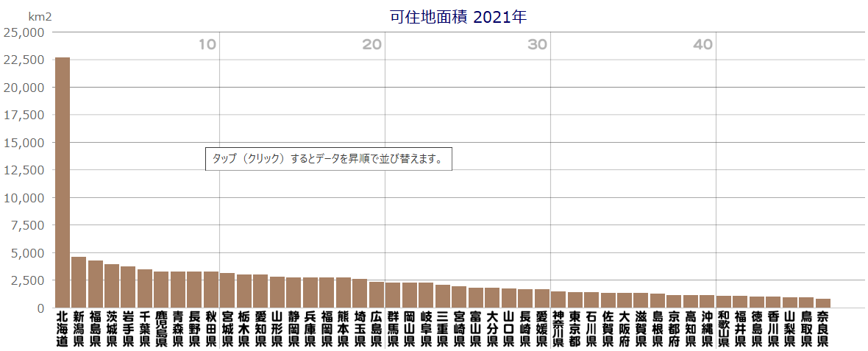Select the 秋田県 bar at rank 10
The width and height of the screenshot is (868, 351).
[x=211, y=290]
